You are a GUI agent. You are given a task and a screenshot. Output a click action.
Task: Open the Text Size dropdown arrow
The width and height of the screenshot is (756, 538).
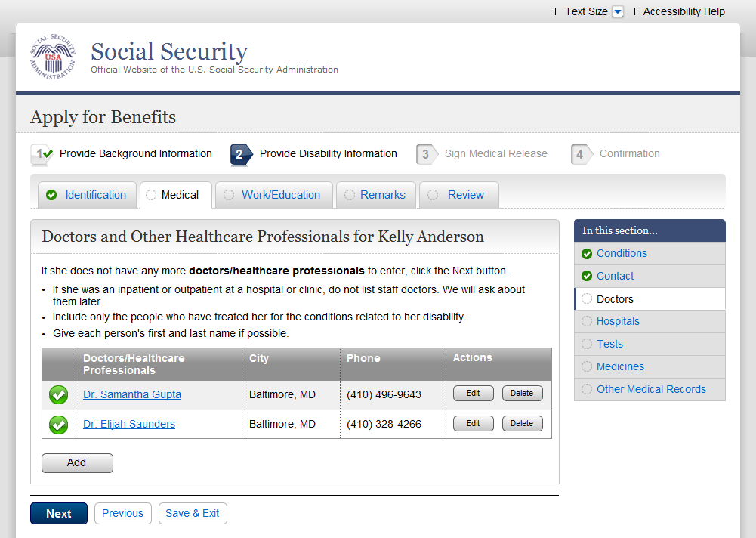pos(618,12)
